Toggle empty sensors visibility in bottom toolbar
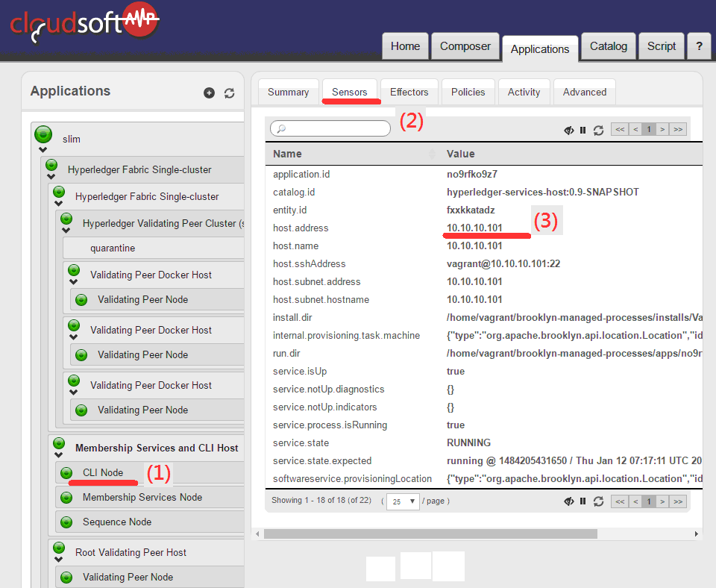The image size is (716, 588). pyautogui.click(x=568, y=501)
